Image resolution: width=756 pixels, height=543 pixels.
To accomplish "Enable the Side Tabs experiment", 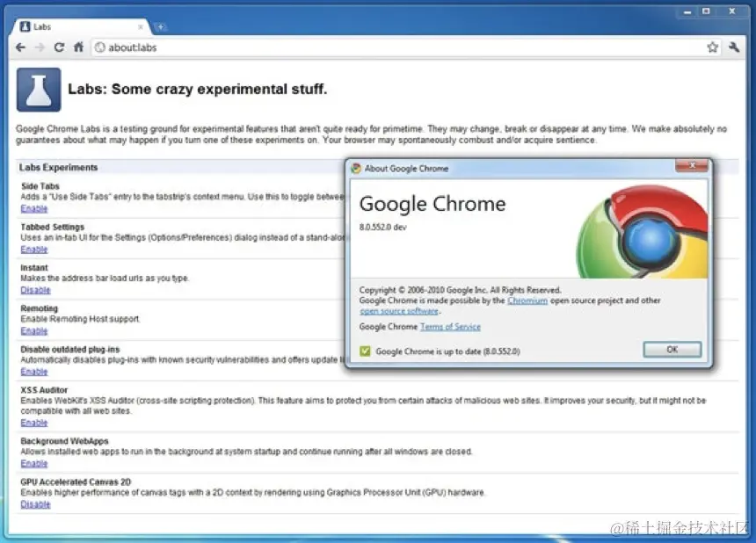I will point(34,208).
